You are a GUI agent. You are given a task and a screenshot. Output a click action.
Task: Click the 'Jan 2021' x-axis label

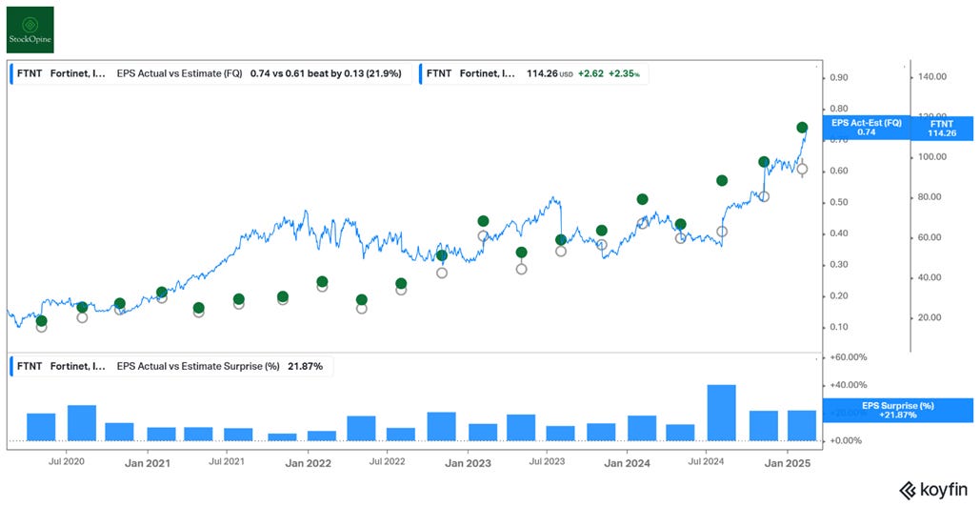coord(147,463)
